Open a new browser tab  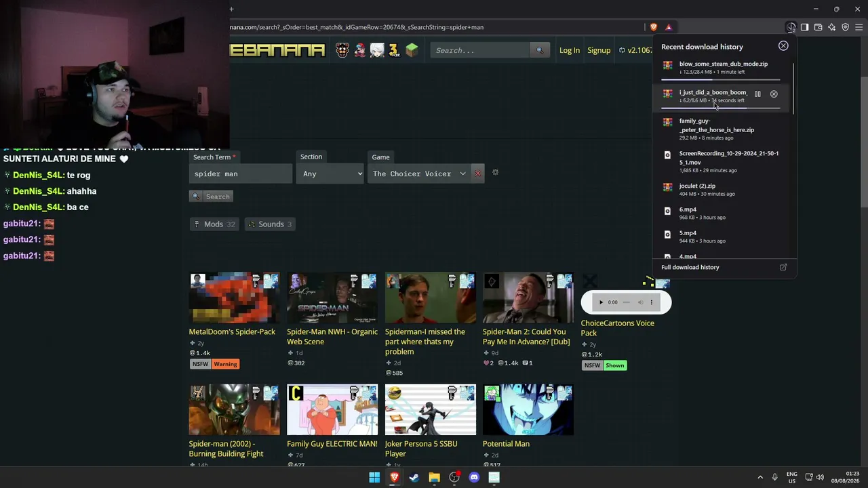pyautogui.click(x=231, y=9)
